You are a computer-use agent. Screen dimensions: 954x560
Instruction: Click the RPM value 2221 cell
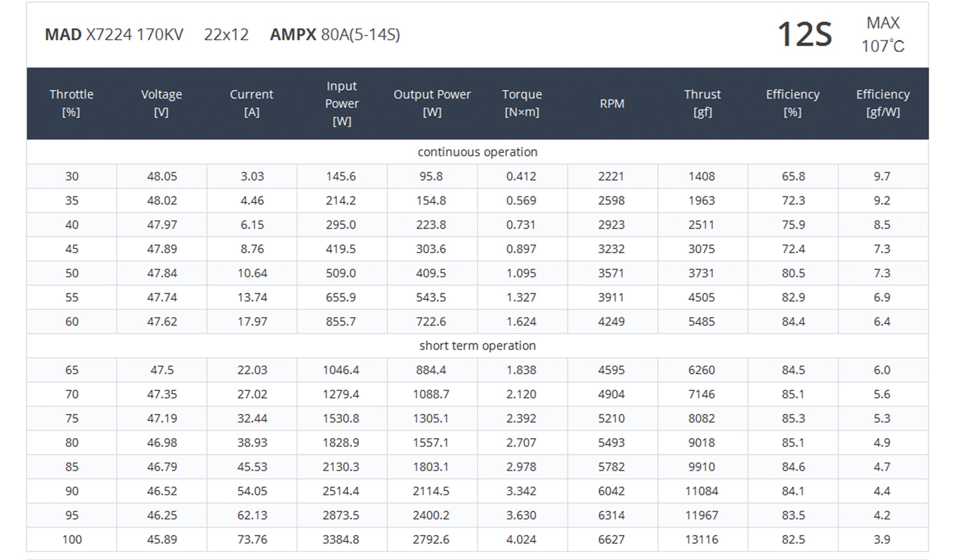tap(611, 176)
